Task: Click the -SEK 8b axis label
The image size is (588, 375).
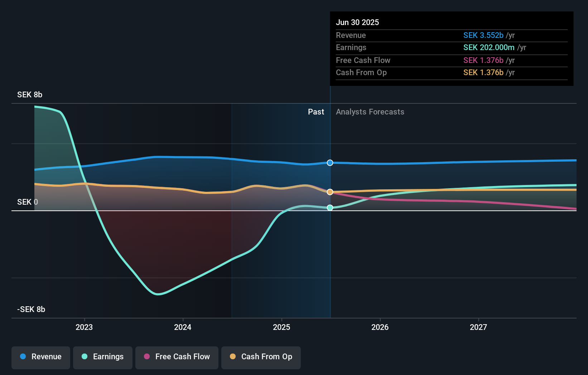Action: pos(31,310)
